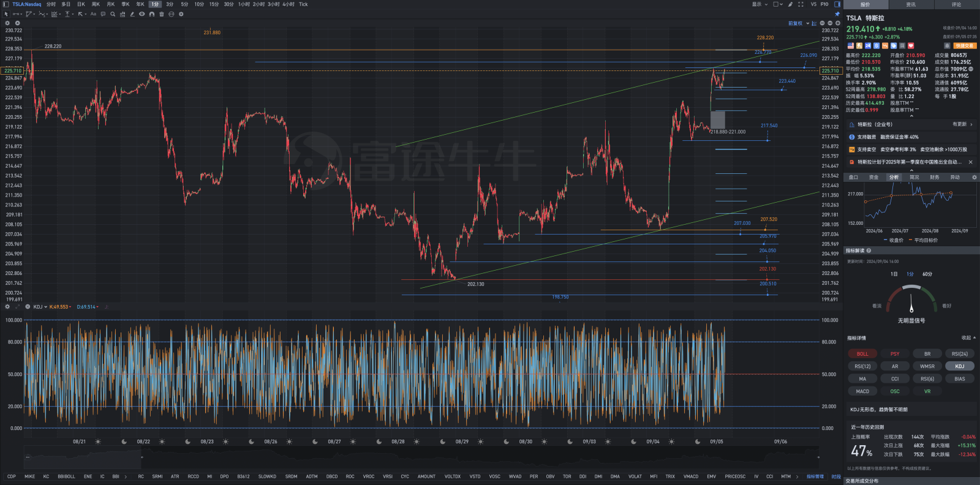This screenshot has width=980, height=485.
Task: Click the pencil edit drawing icon
Action: tap(132, 14)
